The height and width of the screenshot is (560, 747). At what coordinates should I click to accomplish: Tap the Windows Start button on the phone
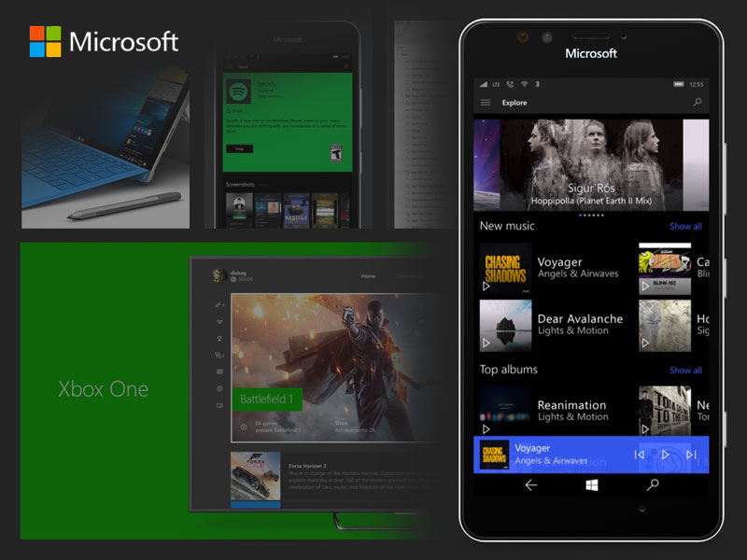coord(592,485)
